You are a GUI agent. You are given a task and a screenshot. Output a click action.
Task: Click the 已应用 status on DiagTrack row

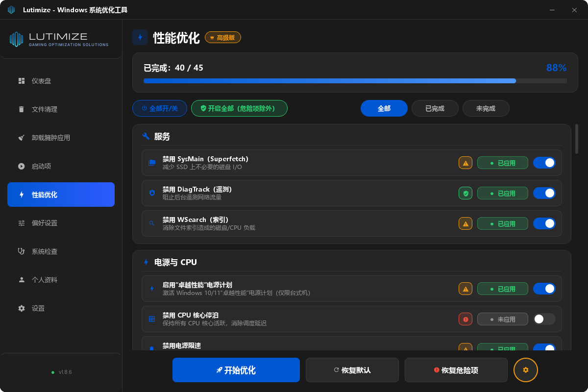coord(503,194)
